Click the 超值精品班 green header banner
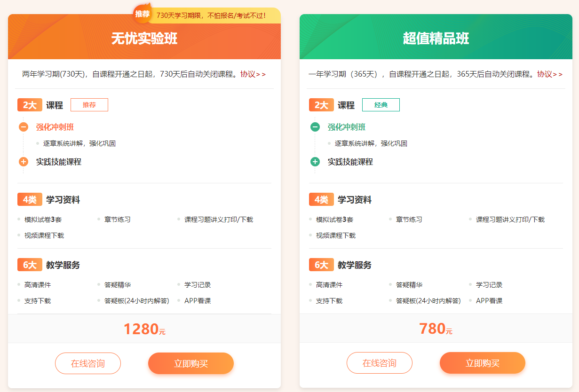 (436, 38)
